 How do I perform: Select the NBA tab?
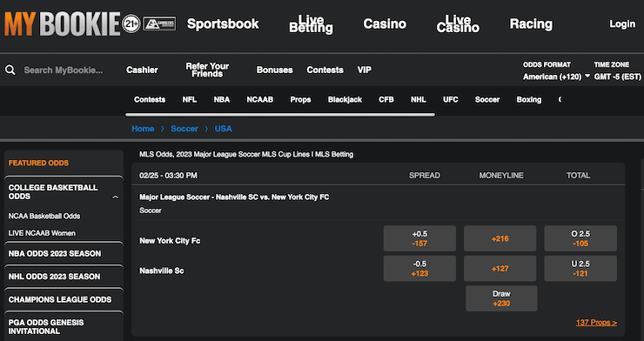click(222, 100)
